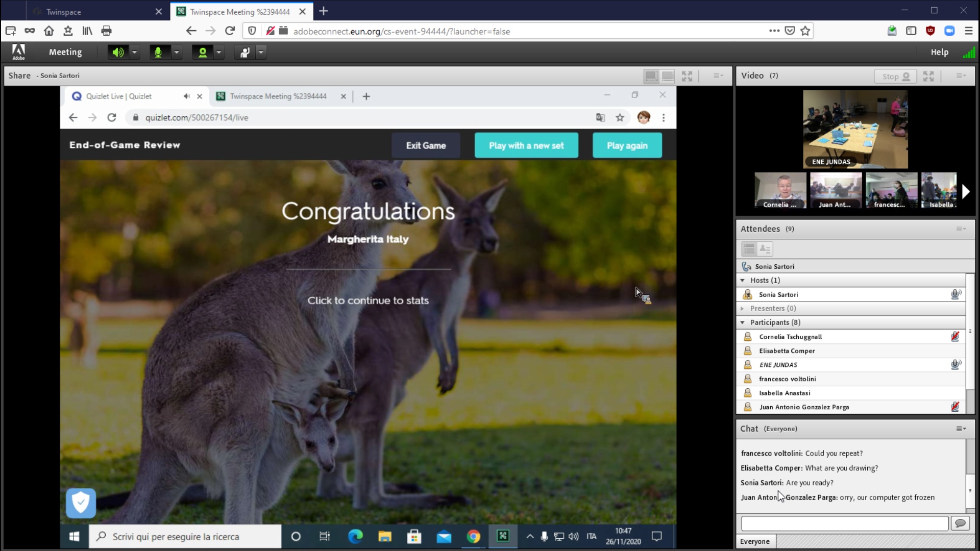The width and height of the screenshot is (980, 551).
Task: Click the raise hand status icon
Action: (245, 52)
